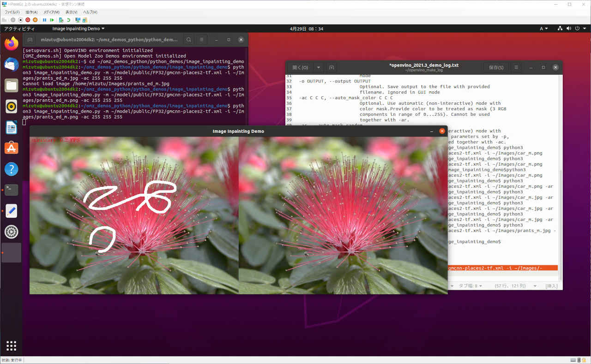
Task: Click the new document icon in gedit header
Action: coord(332,67)
